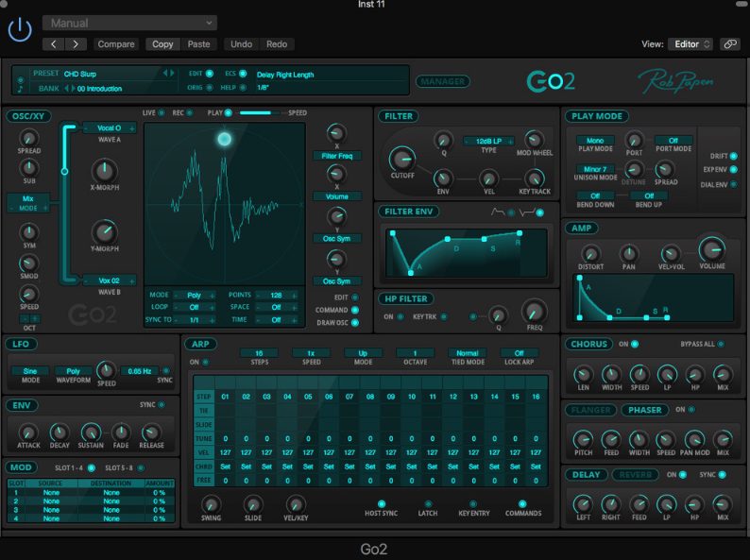Click the filter Key Track knob
The height and width of the screenshot is (560, 750).
click(x=535, y=178)
